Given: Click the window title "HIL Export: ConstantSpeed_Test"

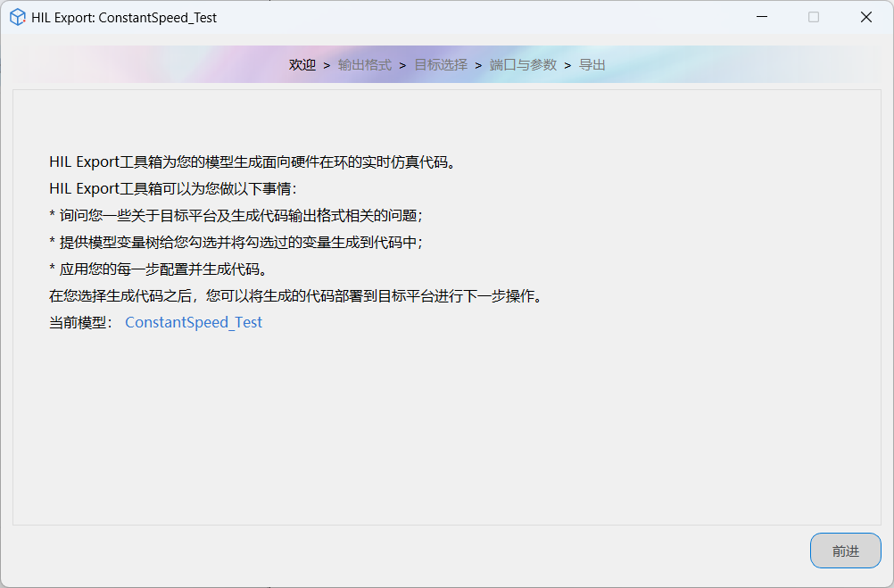Looking at the screenshot, I should (x=124, y=17).
